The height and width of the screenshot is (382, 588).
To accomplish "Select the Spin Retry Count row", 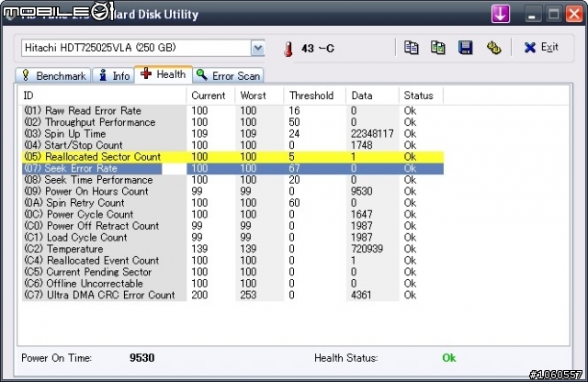I will (232, 203).
